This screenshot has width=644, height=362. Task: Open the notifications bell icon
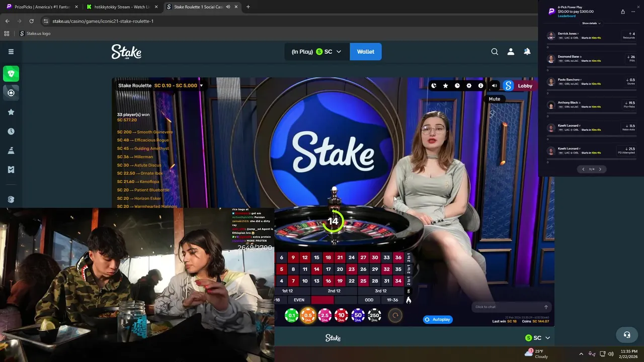(x=527, y=51)
